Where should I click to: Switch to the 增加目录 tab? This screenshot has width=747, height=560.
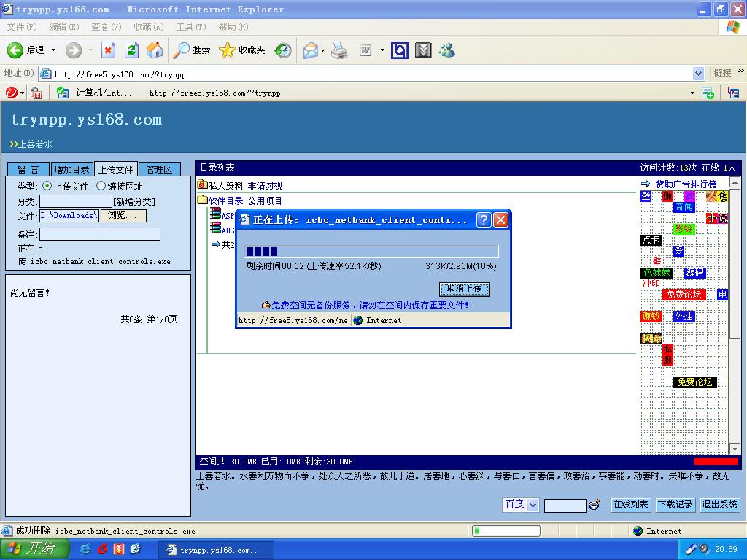pos(72,169)
